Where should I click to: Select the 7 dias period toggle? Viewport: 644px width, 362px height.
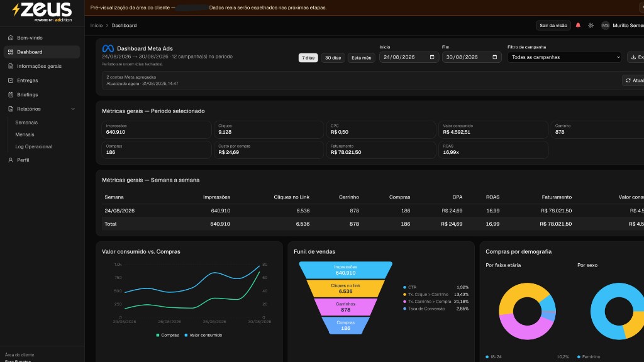tap(308, 58)
